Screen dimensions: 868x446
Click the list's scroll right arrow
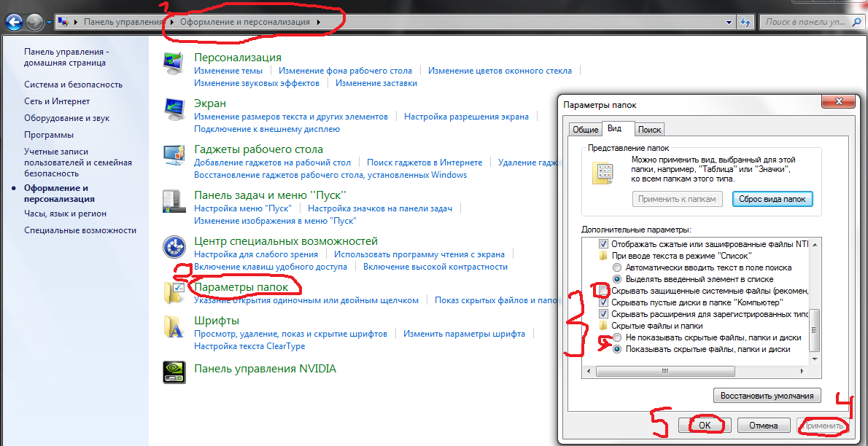tap(803, 371)
